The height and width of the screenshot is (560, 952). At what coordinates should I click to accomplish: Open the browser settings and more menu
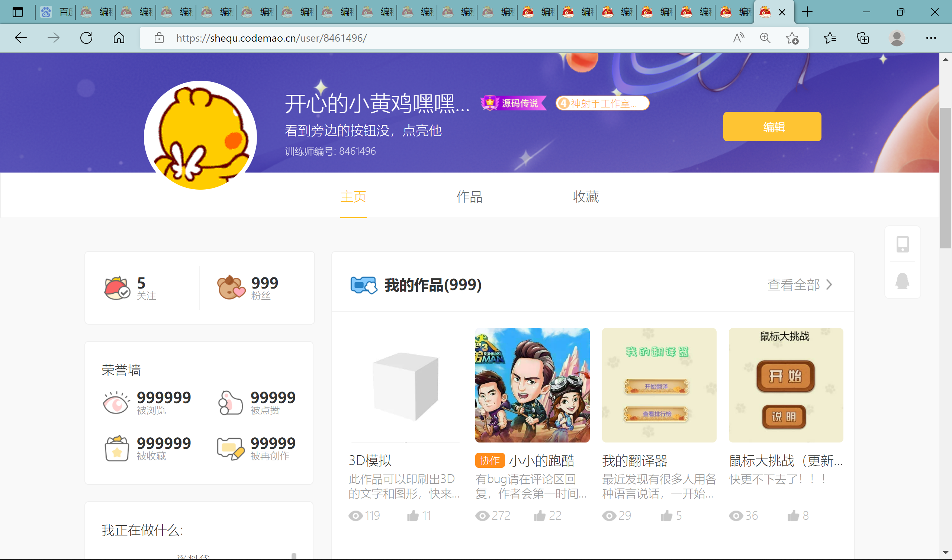pyautogui.click(x=931, y=38)
